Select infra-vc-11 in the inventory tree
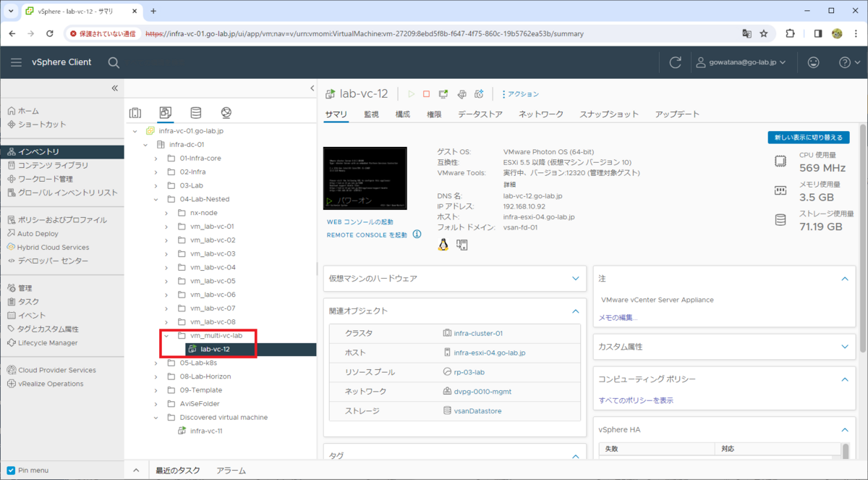Viewport: 868px width, 480px height. coord(206,431)
